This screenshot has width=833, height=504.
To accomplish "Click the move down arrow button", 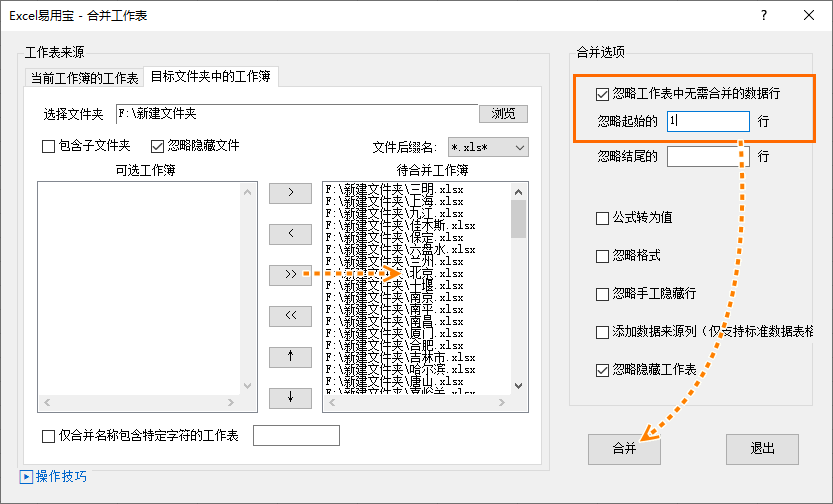I will click(x=290, y=398).
